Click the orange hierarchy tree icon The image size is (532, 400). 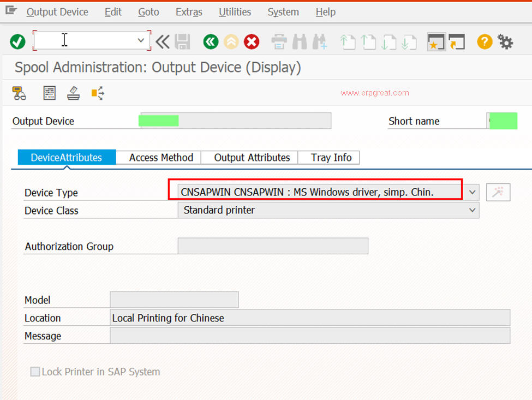pos(98,93)
